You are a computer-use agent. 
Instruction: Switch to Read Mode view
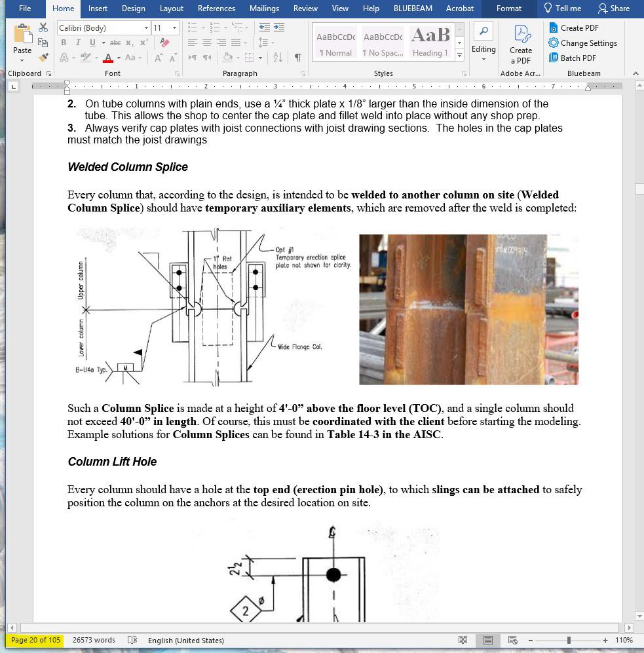coord(463,640)
